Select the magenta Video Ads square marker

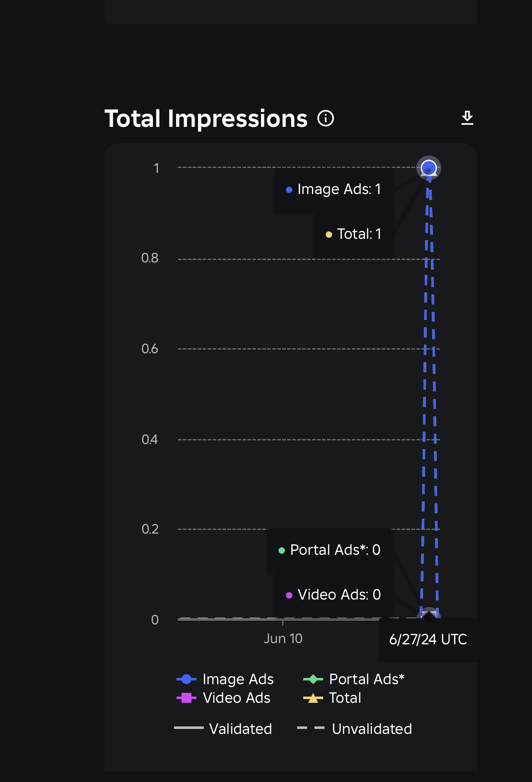point(186,698)
